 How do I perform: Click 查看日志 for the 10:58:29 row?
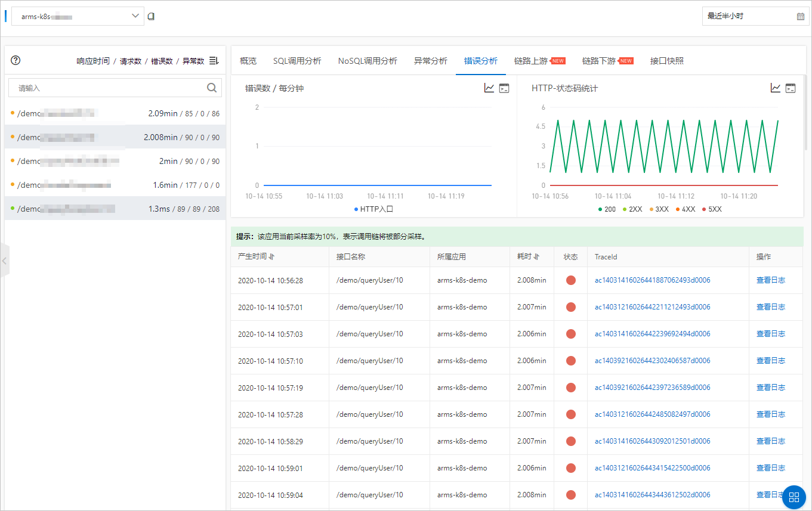[771, 441]
